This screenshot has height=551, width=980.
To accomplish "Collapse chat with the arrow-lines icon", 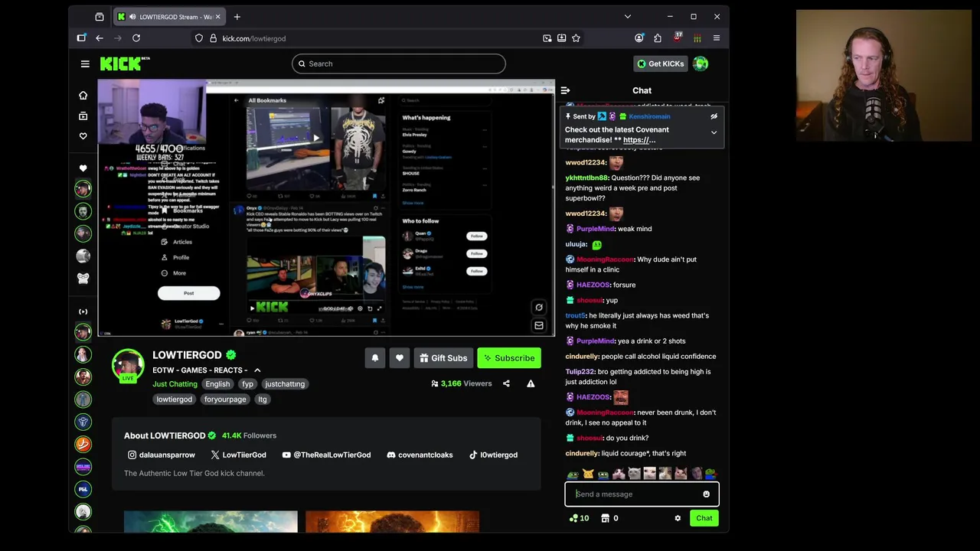I will pyautogui.click(x=565, y=90).
